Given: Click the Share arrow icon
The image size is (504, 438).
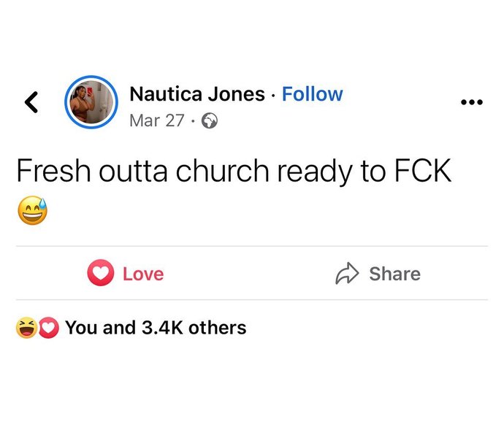Looking at the screenshot, I should coord(346,274).
